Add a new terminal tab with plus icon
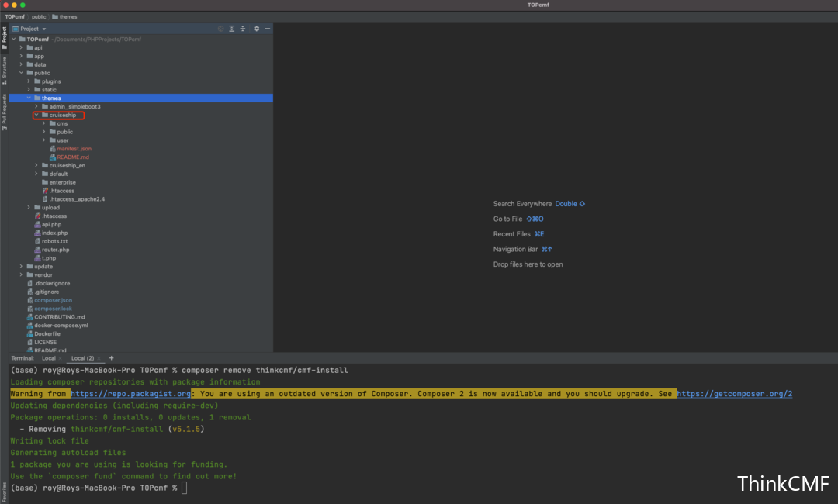The height and width of the screenshot is (504, 838). [111, 358]
